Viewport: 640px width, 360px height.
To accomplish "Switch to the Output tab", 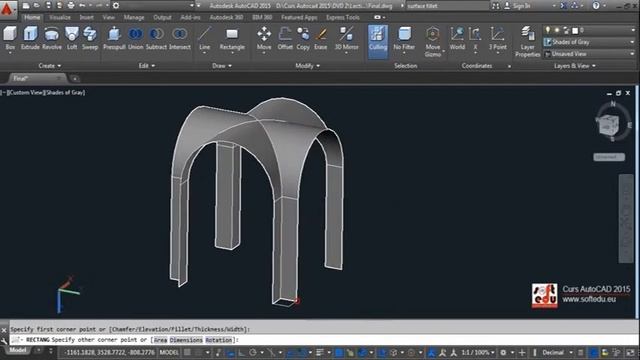I will point(162,18).
